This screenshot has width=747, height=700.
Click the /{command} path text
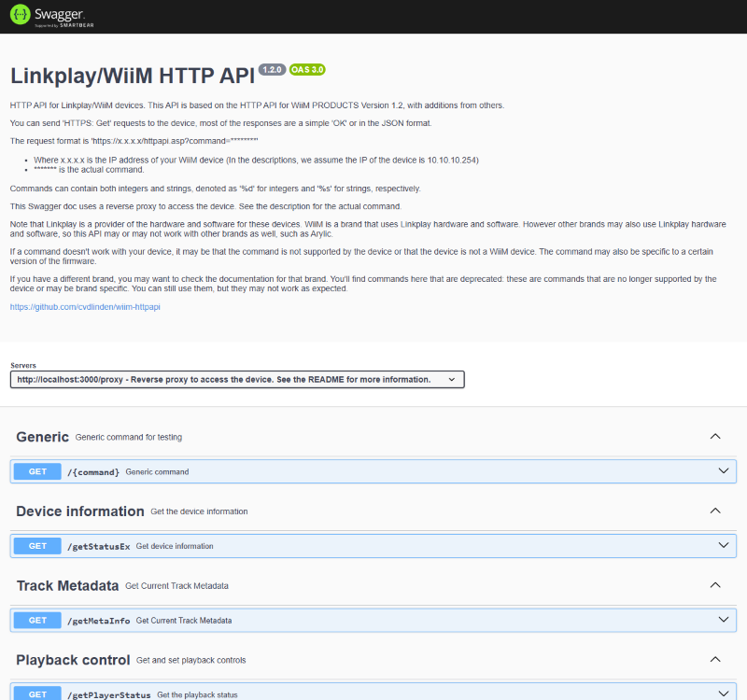(x=93, y=472)
